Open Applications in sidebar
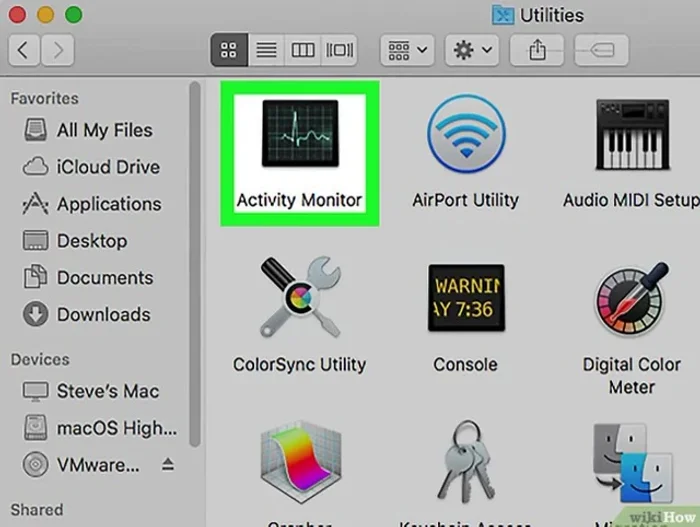The height and width of the screenshot is (527, 700). 92,204
